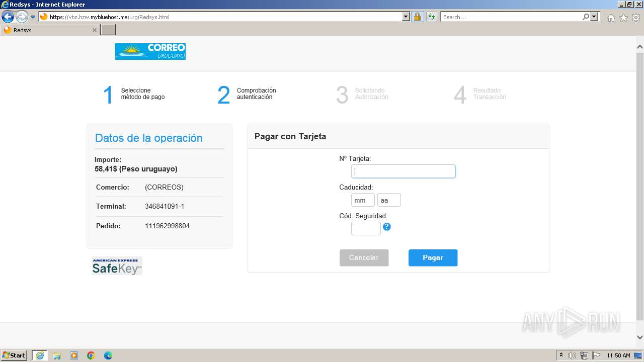Open Favorites star icon

pyautogui.click(x=623, y=18)
